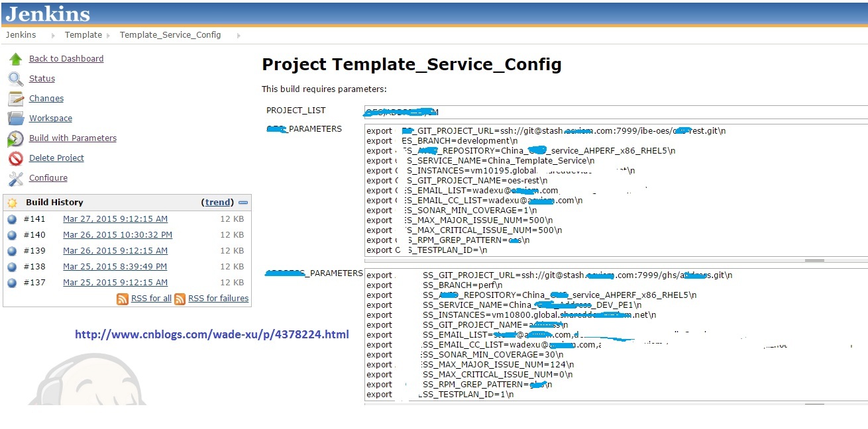868x429 pixels.
Task: Open build Mar 27, 2015 9:12:15 AM
Action: [x=115, y=219]
